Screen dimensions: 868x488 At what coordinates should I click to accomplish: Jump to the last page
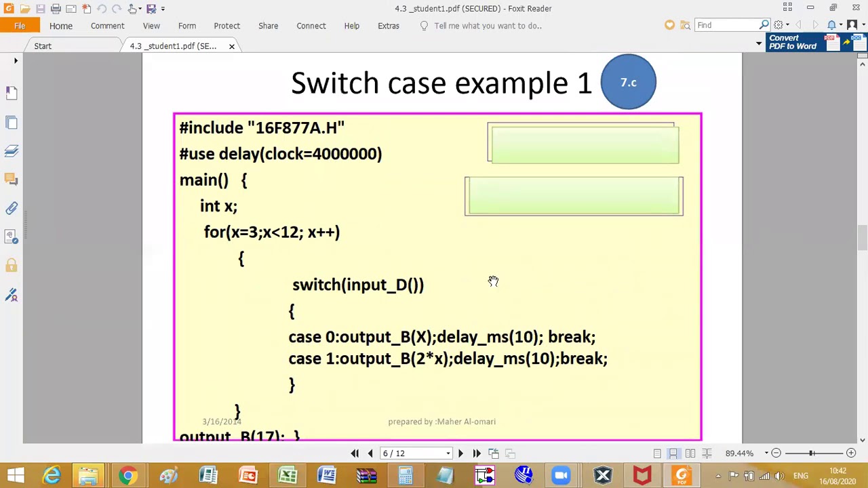point(477,453)
